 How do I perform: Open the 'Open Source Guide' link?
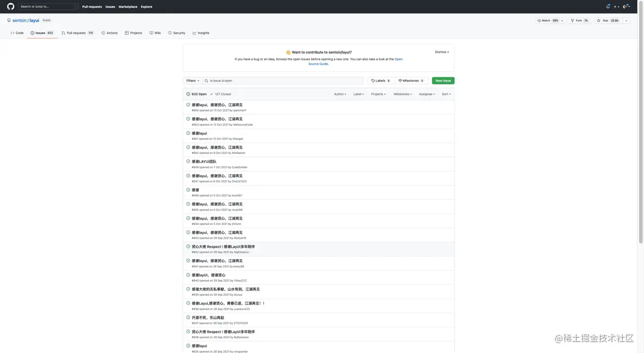[x=356, y=61]
